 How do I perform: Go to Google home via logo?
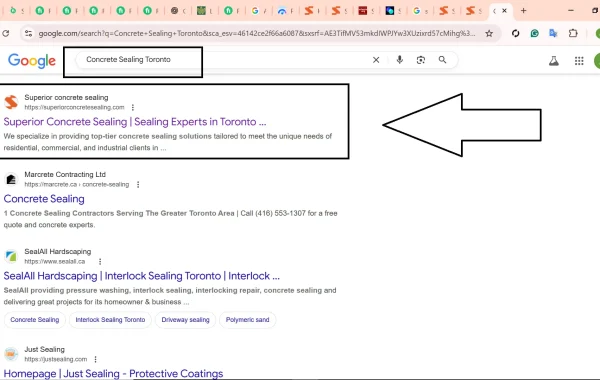32,60
